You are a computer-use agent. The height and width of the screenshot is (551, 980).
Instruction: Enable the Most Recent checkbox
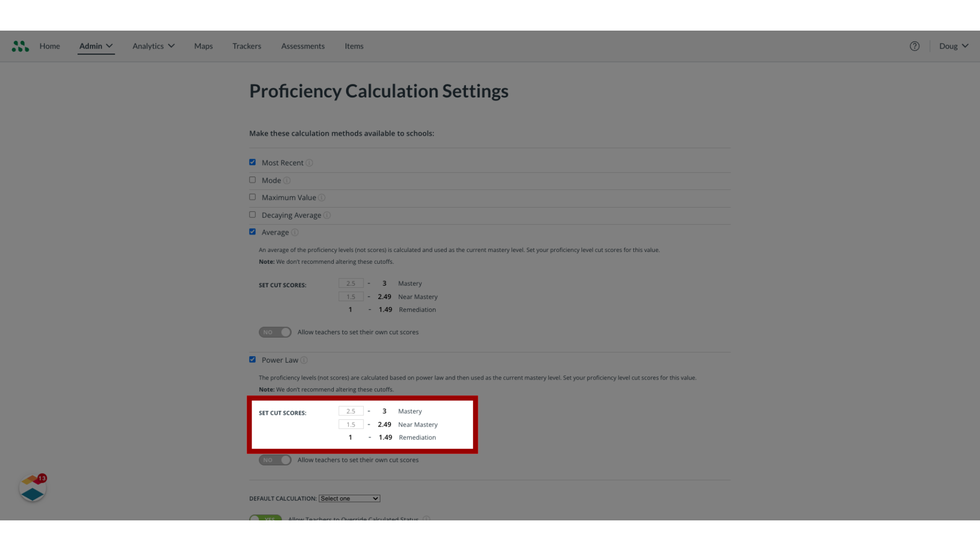[x=253, y=162]
